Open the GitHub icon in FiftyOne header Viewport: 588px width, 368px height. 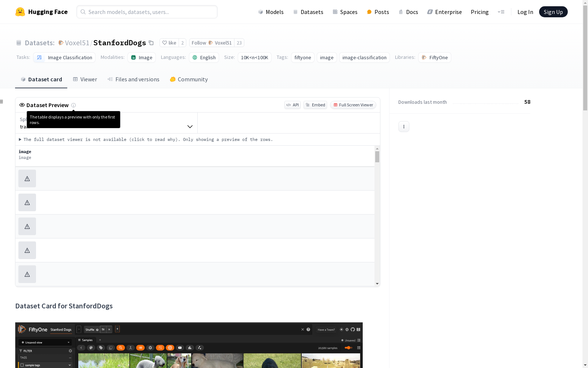pyautogui.click(x=353, y=329)
